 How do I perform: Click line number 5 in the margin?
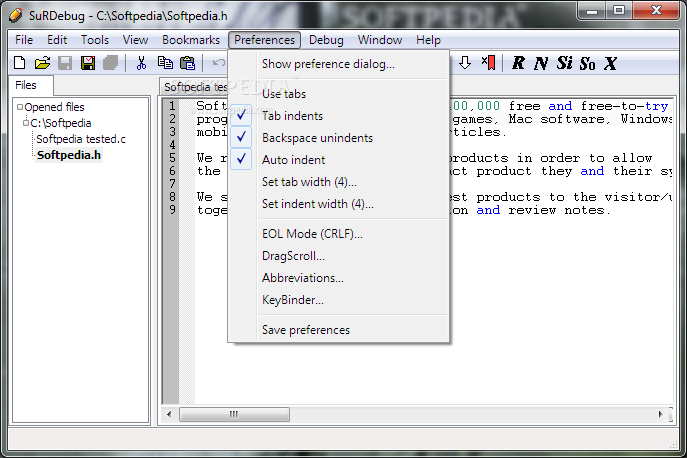click(172, 158)
